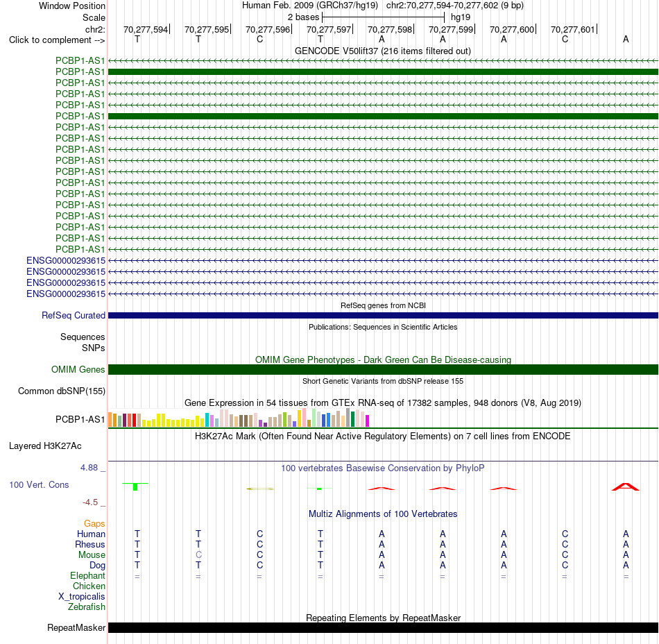The height and width of the screenshot is (644, 659).
Task: Click the Elephant alignment row label
Action: pyautogui.click(x=87, y=575)
